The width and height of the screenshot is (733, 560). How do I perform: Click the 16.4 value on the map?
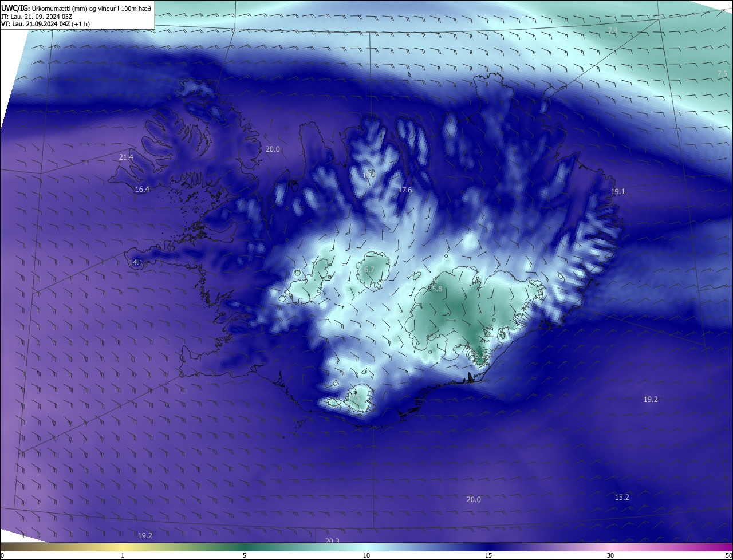(x=142, y=189)
